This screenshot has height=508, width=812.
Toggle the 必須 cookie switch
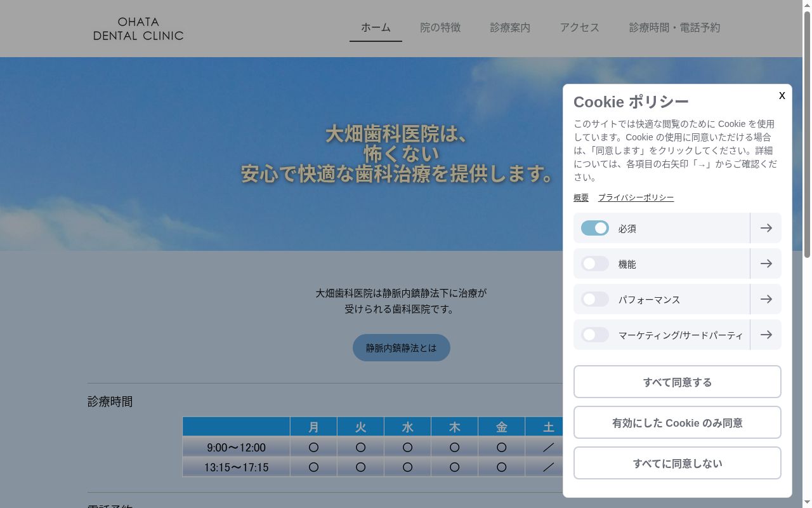595,228
